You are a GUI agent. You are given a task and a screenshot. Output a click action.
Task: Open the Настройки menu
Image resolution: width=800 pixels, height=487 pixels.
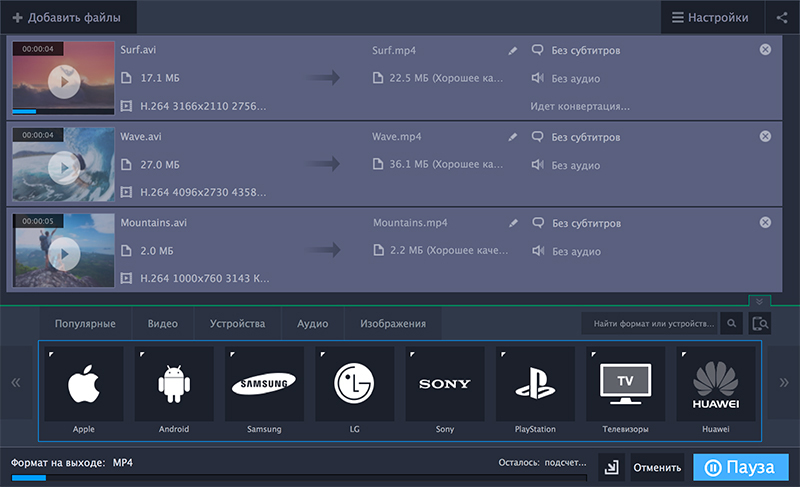712,17
